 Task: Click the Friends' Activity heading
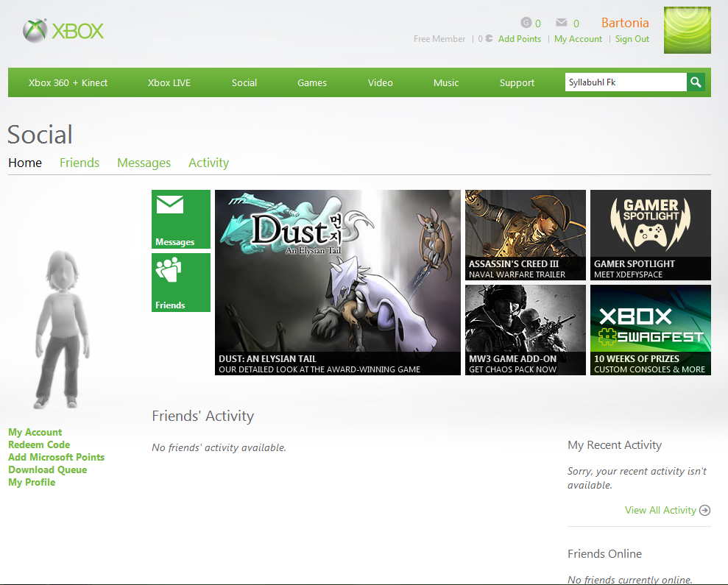(203, 416)
